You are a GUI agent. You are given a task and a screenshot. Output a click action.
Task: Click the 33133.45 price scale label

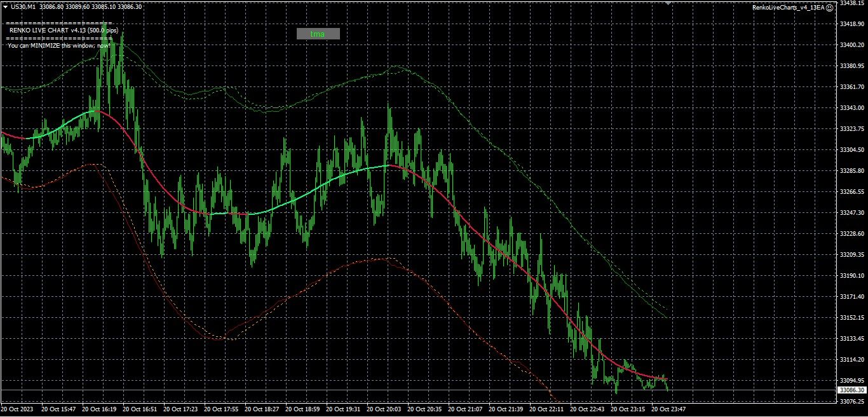coord(851,339)
